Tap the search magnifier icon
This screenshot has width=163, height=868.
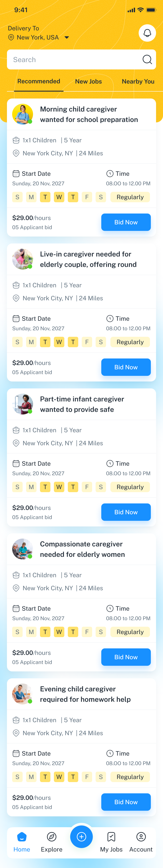[147, 60]
